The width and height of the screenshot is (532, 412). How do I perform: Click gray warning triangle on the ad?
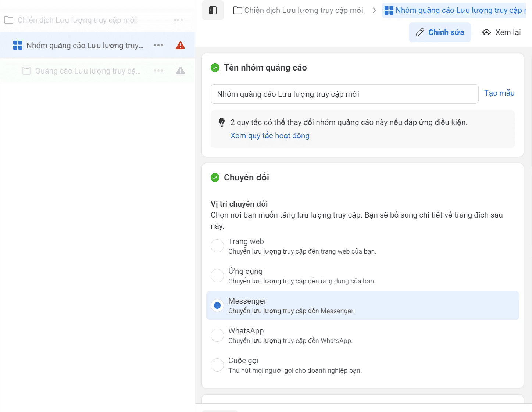181,71
